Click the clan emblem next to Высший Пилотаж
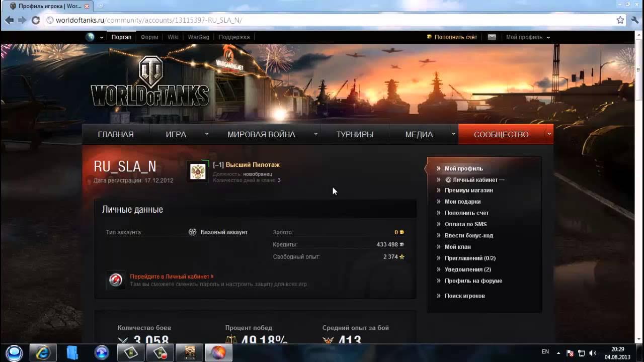The height and width of the screenshot is (362, 644). (198, 171)
